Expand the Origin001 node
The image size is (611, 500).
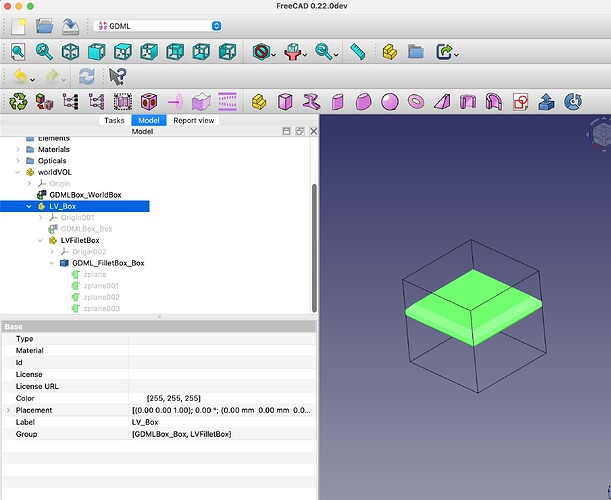point(41,217)
